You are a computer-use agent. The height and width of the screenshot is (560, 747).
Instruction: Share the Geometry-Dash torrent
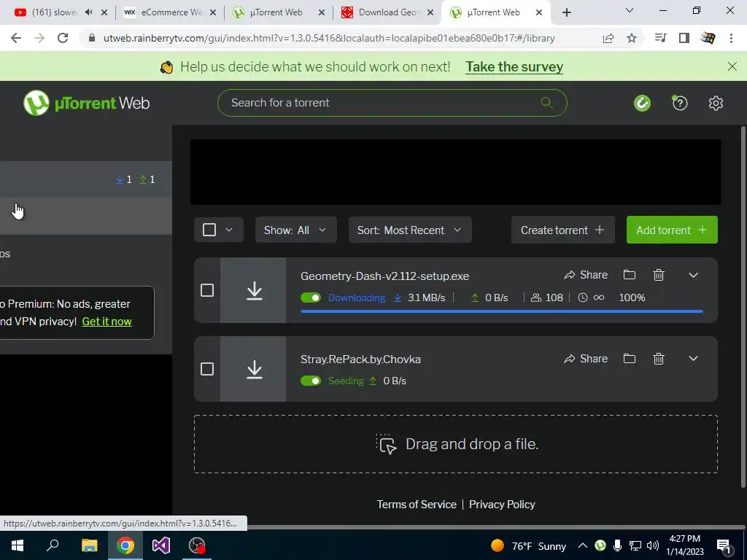pos(586,275)
